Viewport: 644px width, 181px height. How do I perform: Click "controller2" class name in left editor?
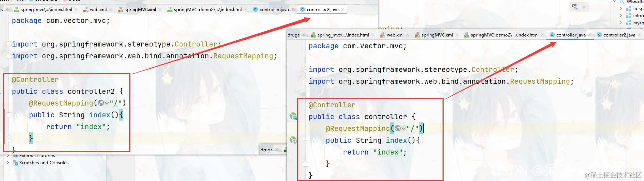coord(91,91)
